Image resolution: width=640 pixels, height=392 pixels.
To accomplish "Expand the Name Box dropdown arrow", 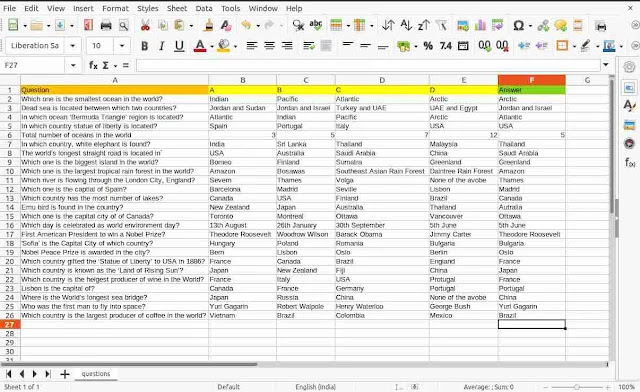I will [x=73, y=65].
